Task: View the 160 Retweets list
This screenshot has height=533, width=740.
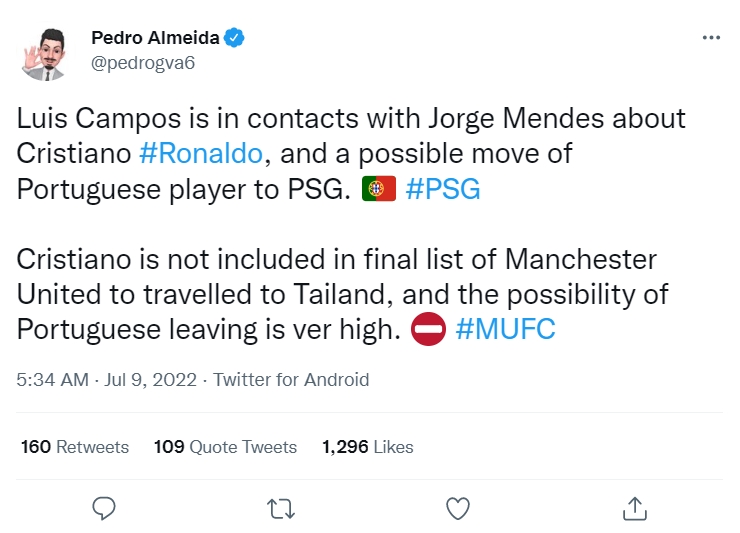Action: [75, 447]
